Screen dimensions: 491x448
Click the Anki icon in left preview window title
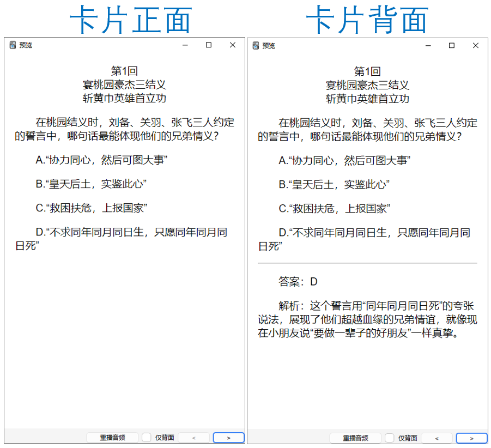[13, 45]
